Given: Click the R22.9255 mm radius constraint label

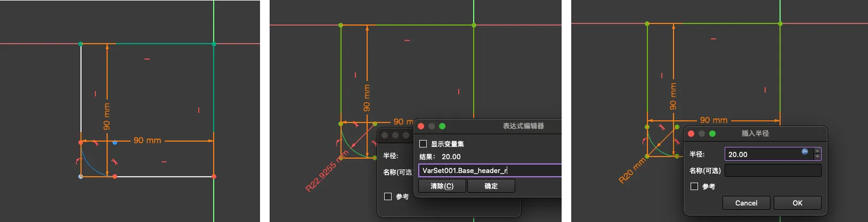Looking at the screenshot, I should (327, 171).
